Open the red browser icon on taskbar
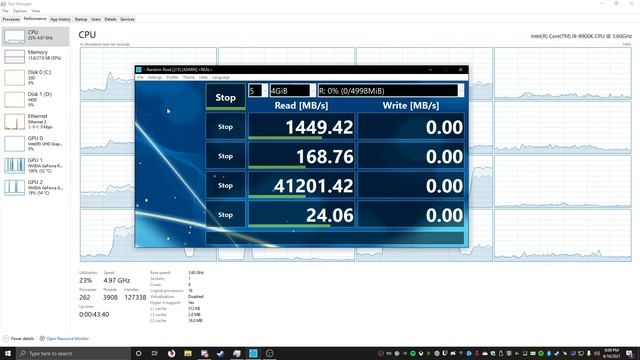 (171, 353)
